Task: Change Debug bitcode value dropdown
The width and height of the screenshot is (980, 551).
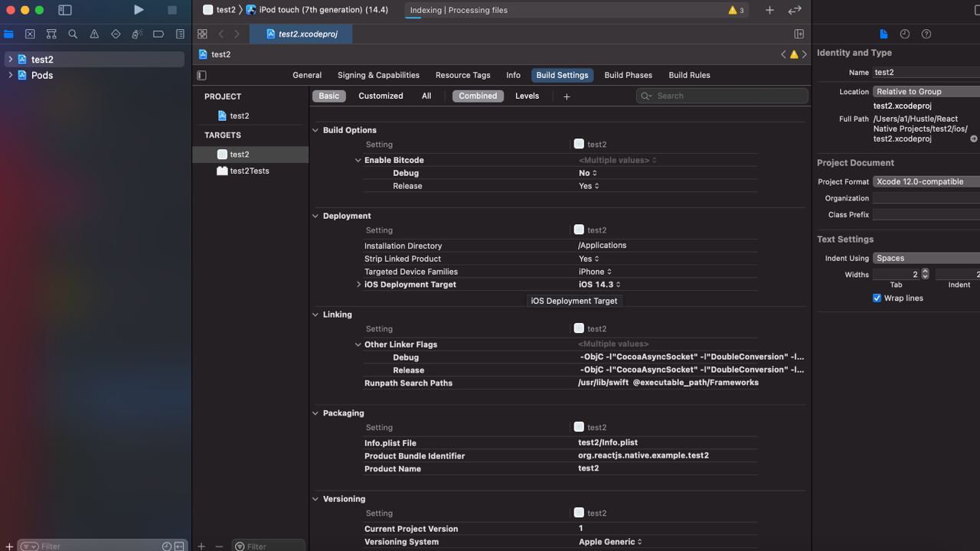Action: click(588, 173)
